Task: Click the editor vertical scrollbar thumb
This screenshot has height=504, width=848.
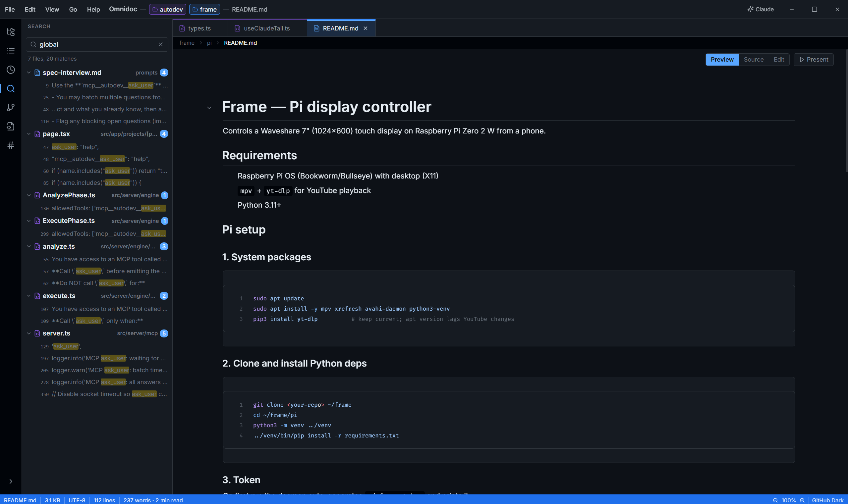Action: click(846, 110)
